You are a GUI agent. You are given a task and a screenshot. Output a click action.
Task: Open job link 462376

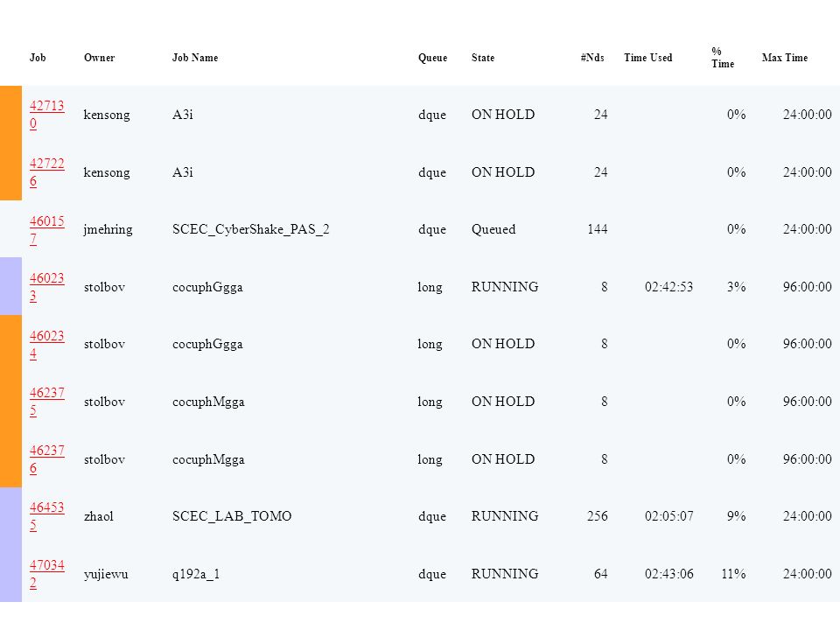(x=46, y=459)
